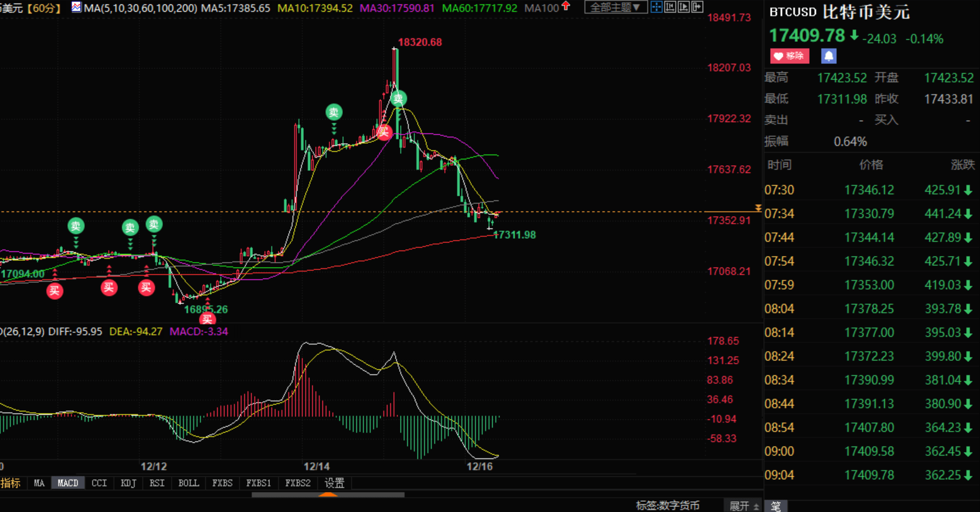This screenshot has width=980, height=512.
Task: Click the orange marker on chart scroll slider
Action: pos(328,495)
